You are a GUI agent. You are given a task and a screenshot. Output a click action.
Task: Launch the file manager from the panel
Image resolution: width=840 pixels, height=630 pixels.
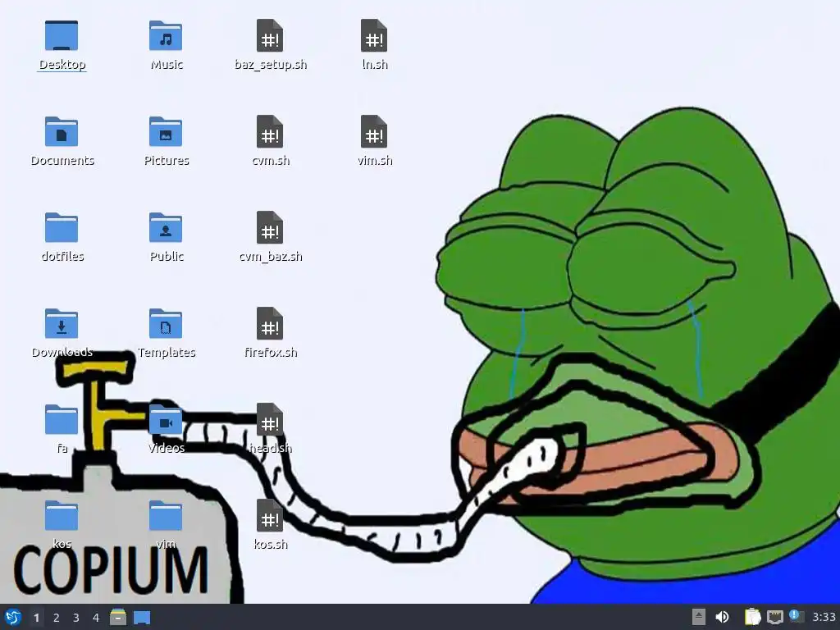(118, 617)
